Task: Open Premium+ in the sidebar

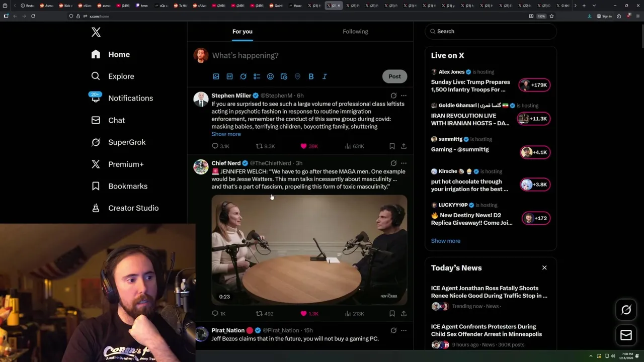Action: (x=118, y=164)
